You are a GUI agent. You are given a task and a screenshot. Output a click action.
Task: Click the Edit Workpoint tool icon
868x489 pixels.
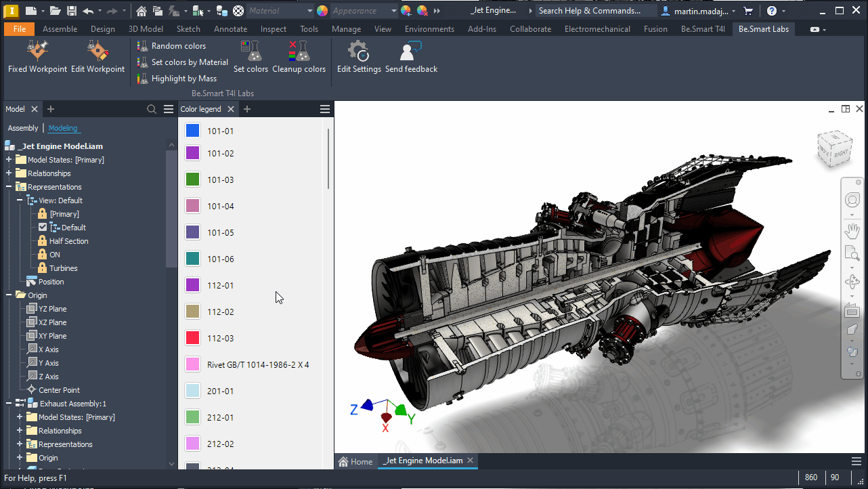(97, 51)
